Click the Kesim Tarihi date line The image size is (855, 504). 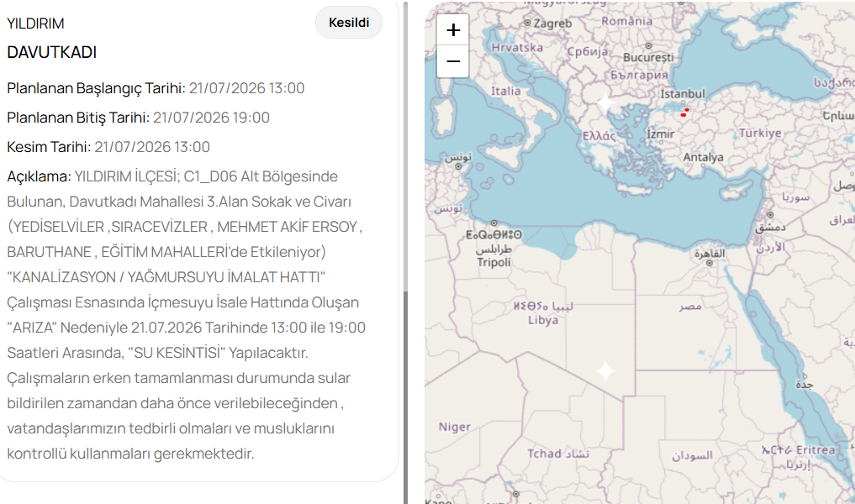click(108, 147)
